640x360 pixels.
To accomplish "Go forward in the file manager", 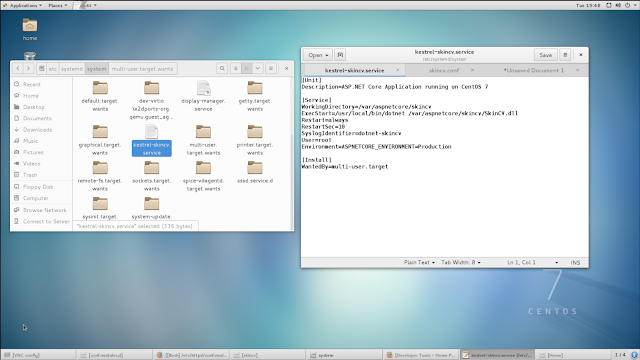I will pos(28,69).
